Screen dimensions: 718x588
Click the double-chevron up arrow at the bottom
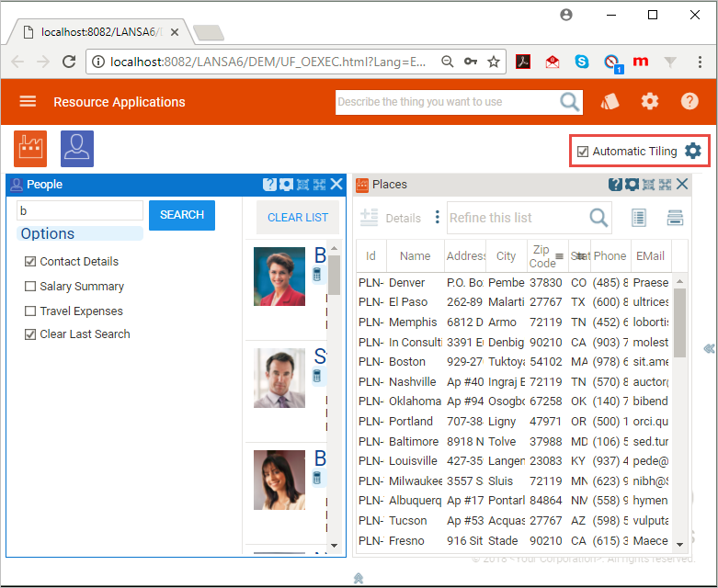tap(359, 579)
